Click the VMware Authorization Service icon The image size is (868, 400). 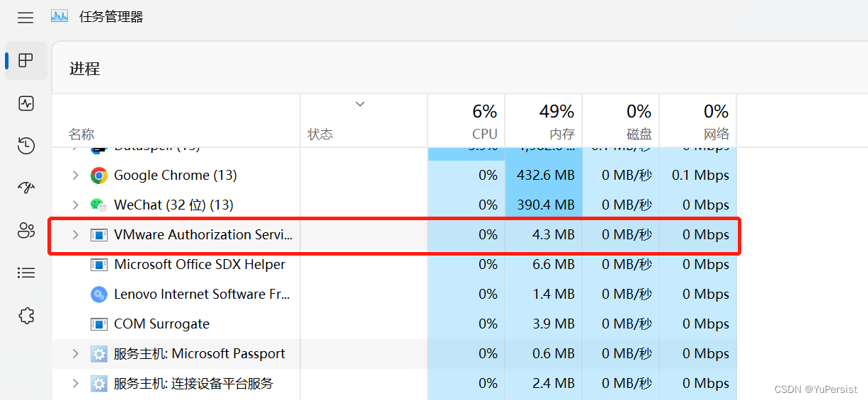pyautogui.click(x=99, y=235)
